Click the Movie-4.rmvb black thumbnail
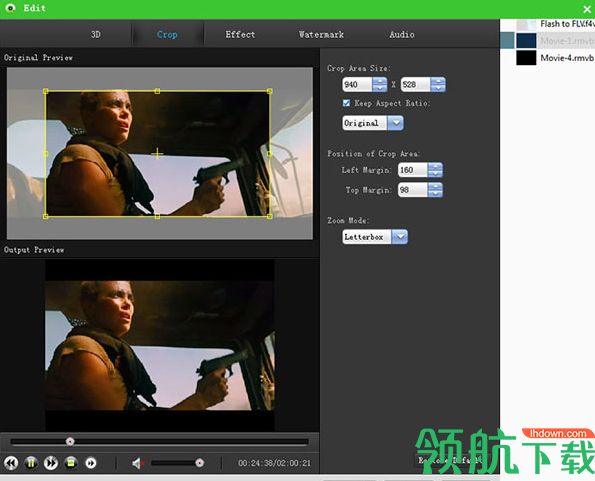 click(x=526, y=58)
